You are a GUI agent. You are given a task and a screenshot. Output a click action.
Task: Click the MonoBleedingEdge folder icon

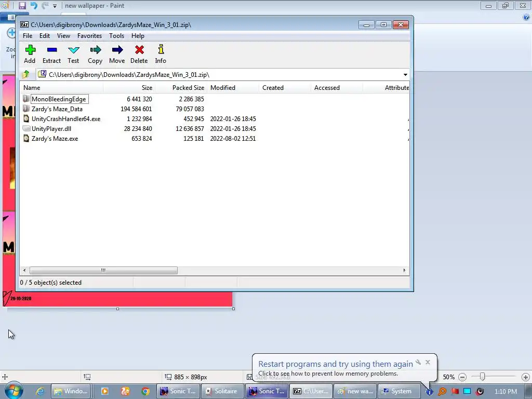[26, 99]
